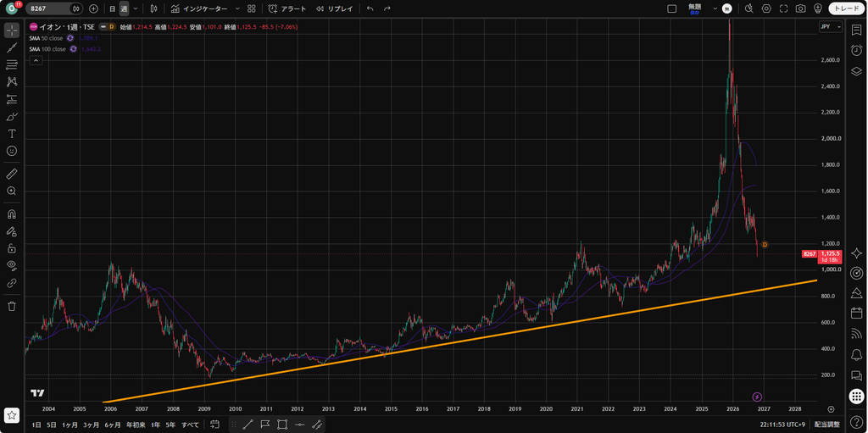
Task: Toggle lock all drawings
Action: click(12, 248)
